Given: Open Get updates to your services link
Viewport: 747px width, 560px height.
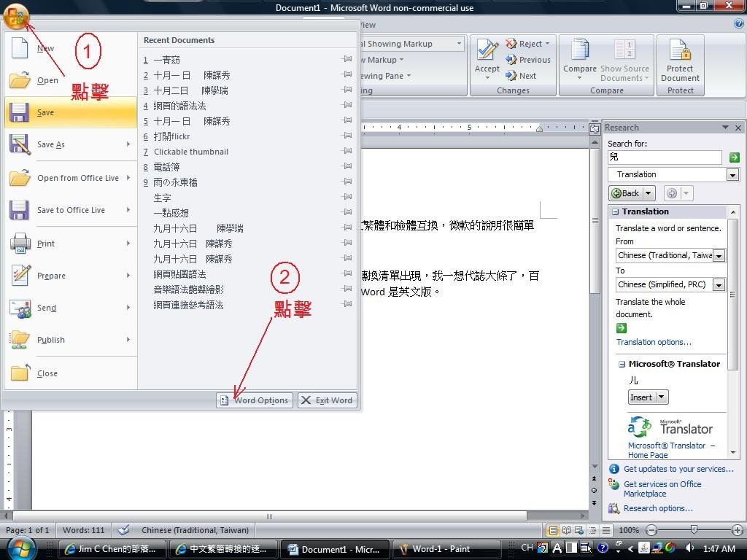Looking at the screenshot, I should pyautogui.click(x=678, y=469).
